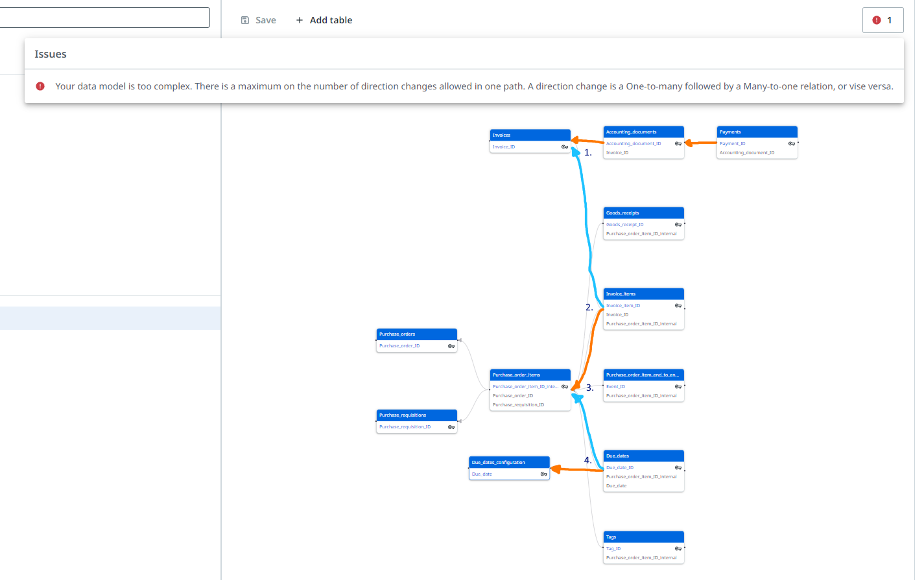This screenshot has height=580, width=924.
Task: Click the Issues panel heading
Action: [x=51, y=54]
